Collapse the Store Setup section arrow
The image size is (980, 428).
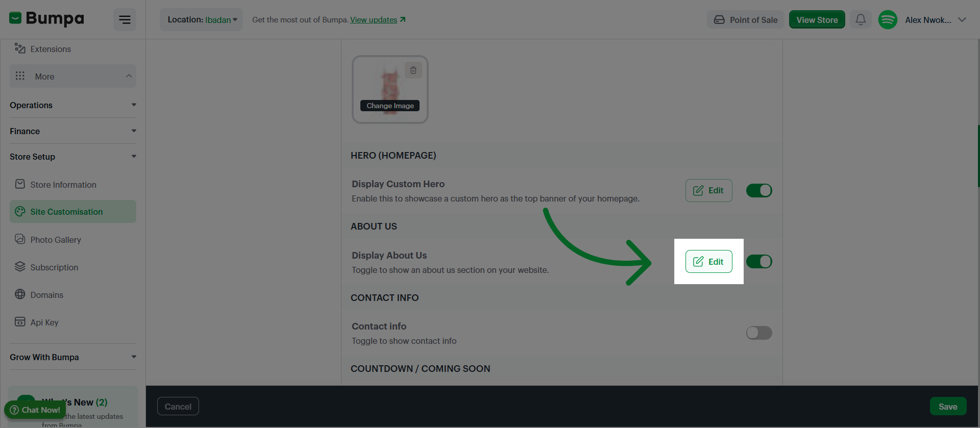134,157
